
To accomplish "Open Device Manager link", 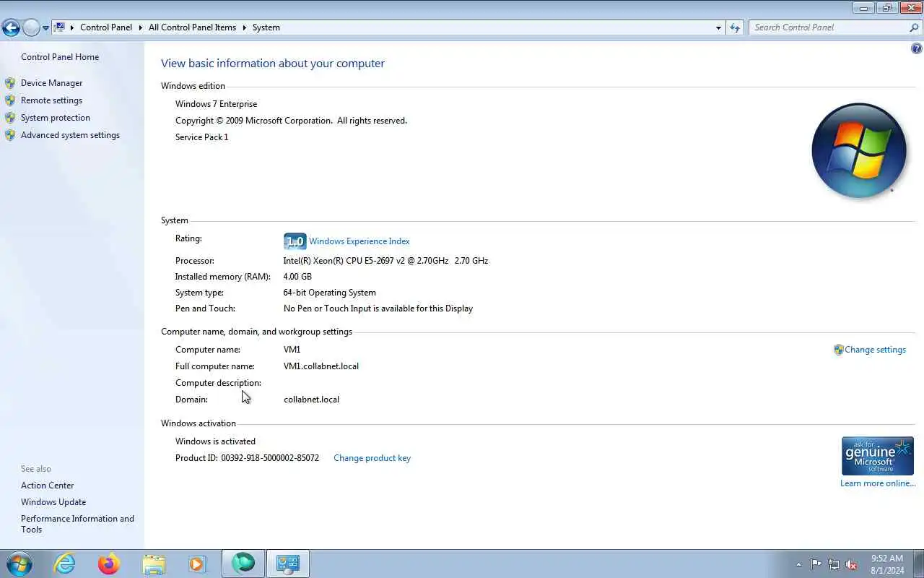I will click(51, 83).
